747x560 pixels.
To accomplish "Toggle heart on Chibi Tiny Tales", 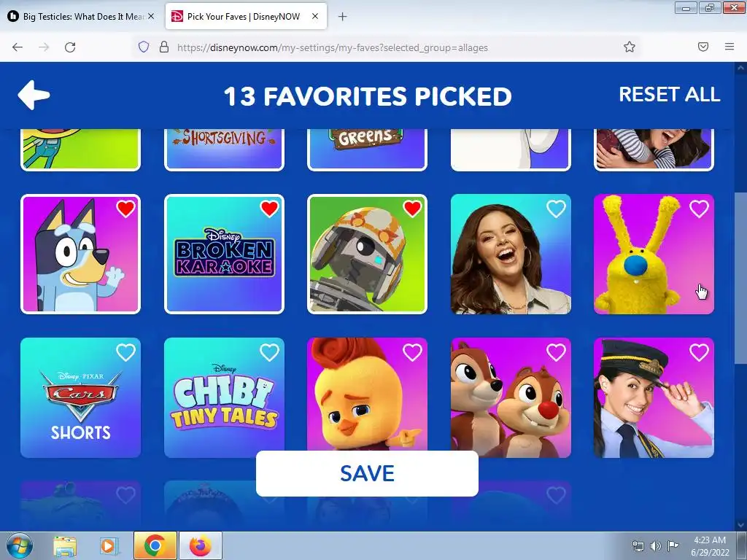I will 269,352.
